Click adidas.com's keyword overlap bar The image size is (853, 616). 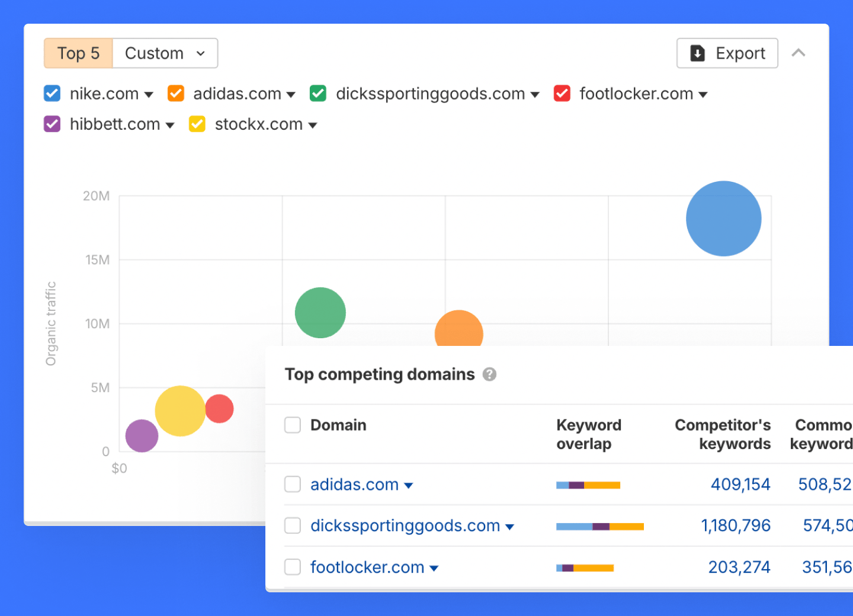coord(588,485)
